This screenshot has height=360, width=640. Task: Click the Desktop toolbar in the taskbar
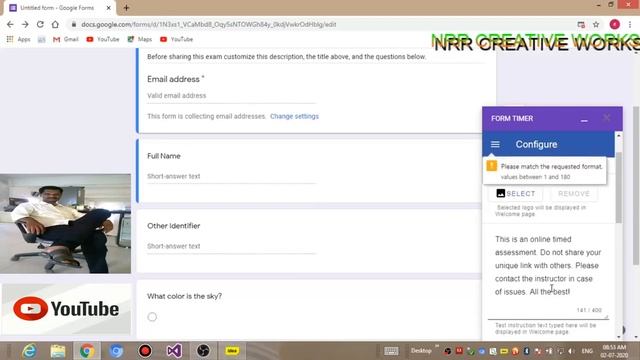[421, 351]
